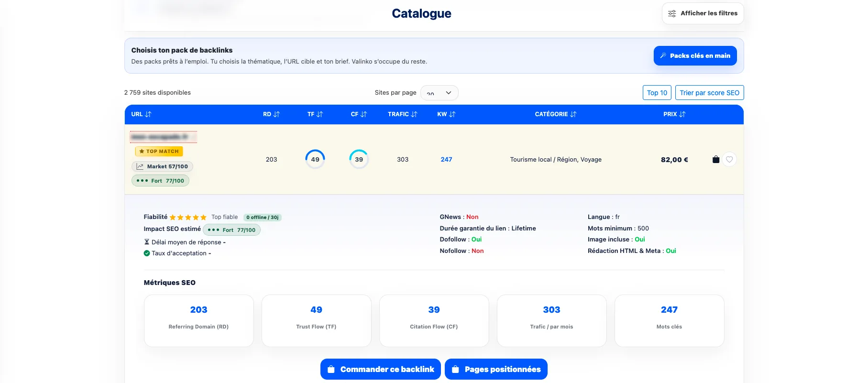Open the Afficher les filtres panel

(703, 13)
